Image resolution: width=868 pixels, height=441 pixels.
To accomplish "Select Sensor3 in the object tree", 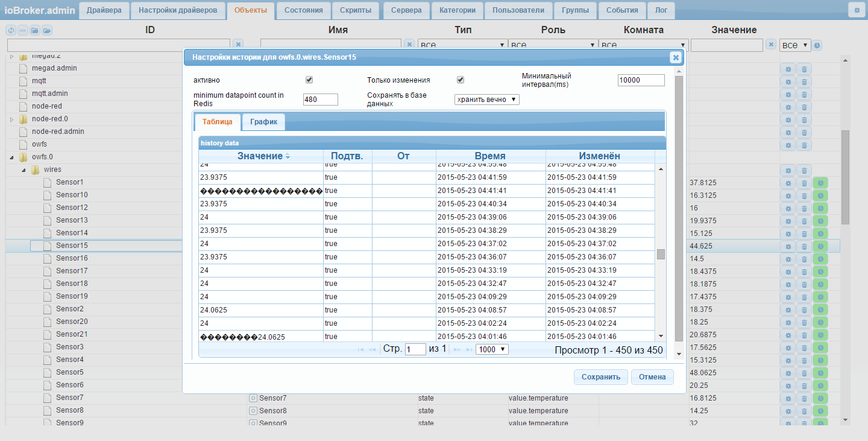I will [x=70, y=347].
